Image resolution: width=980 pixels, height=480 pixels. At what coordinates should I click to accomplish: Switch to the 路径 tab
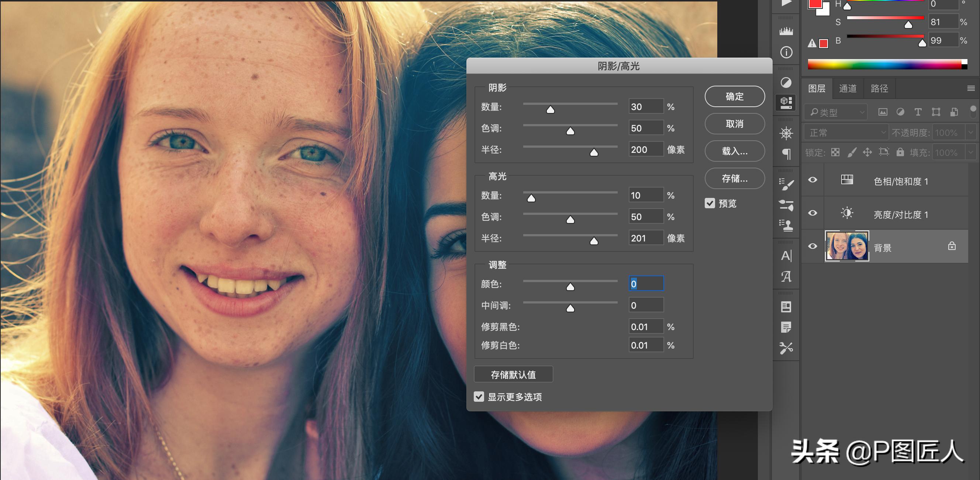pos(879,88)
